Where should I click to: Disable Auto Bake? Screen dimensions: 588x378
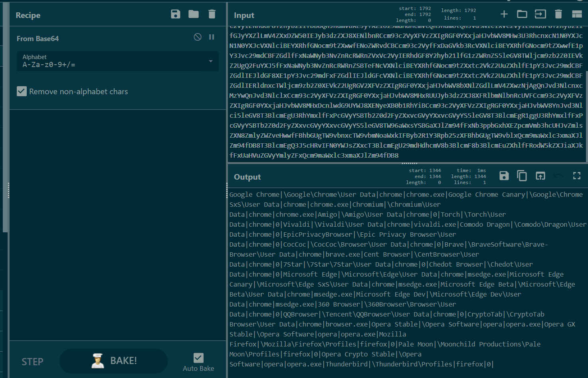(198, 358)
